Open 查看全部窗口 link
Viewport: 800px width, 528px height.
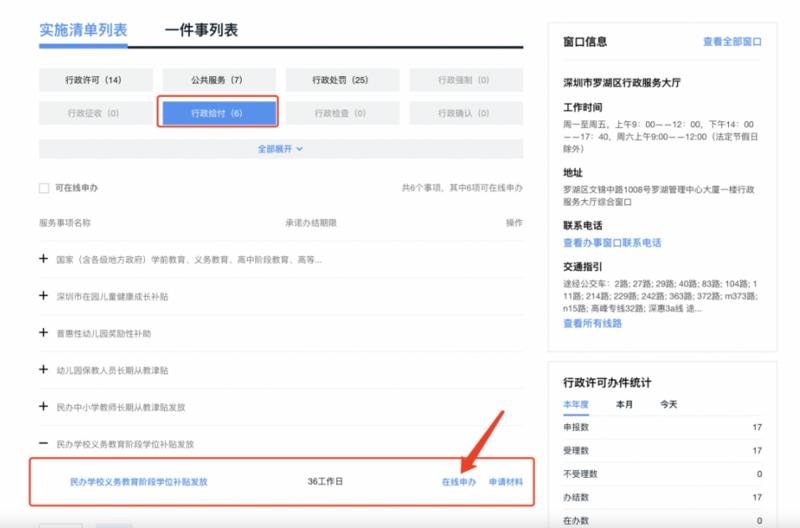pos(732,42)
